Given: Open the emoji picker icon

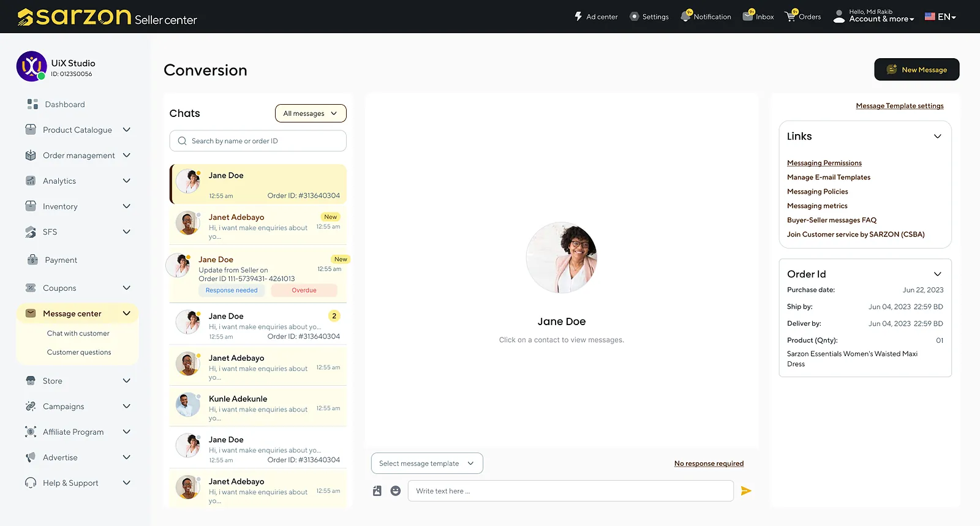Looking at the screenshot, I should [396, 490].
